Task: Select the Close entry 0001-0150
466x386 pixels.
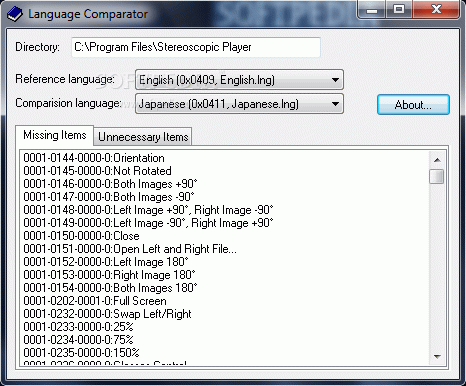Action: (x=81, y=236)
